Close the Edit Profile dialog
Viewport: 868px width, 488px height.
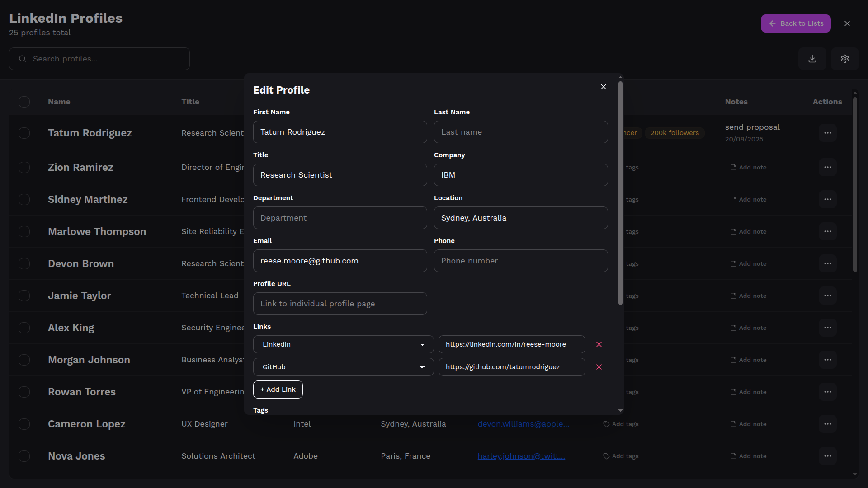pyautogui.click(x=603, y=87)
